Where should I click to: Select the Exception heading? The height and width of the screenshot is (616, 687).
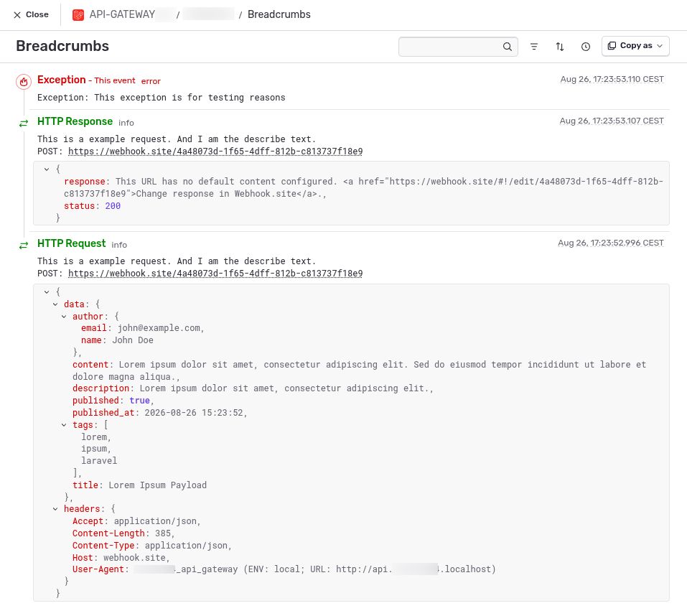point(61,80)
